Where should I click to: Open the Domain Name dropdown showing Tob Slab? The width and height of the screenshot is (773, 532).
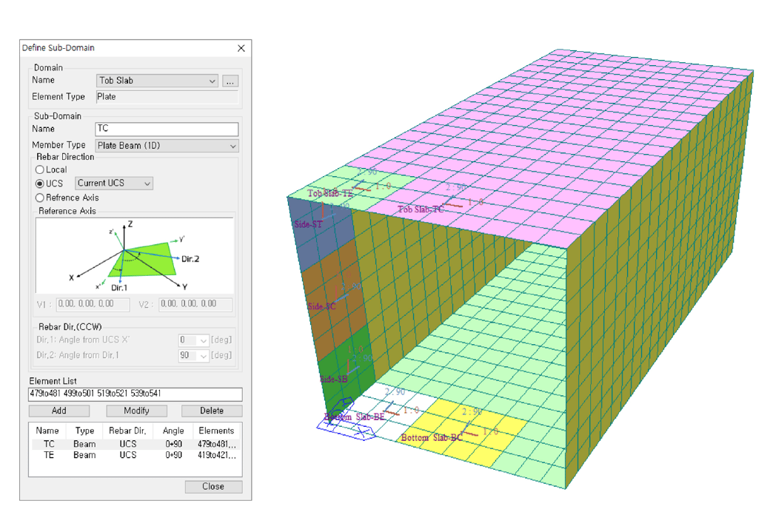[x=157, y=81]
